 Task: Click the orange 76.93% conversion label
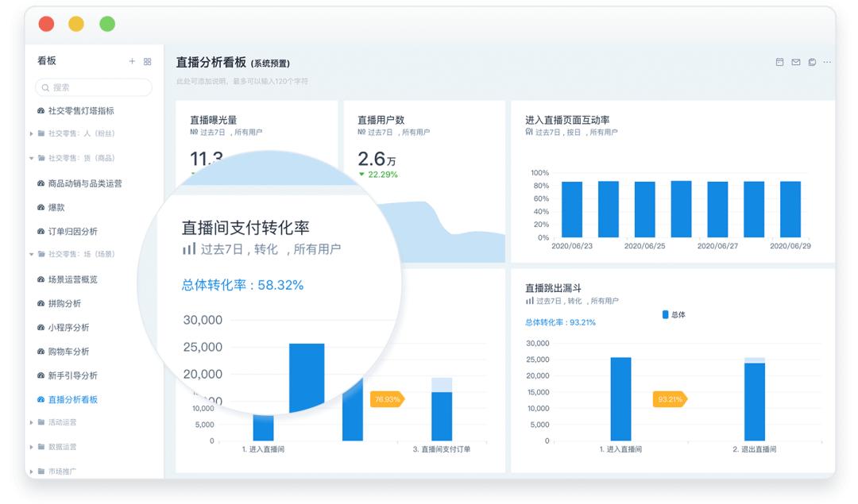click(388, 399)
